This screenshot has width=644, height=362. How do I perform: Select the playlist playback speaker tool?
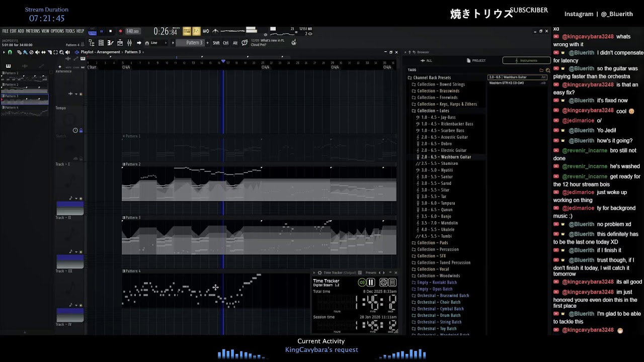[67, 52]
